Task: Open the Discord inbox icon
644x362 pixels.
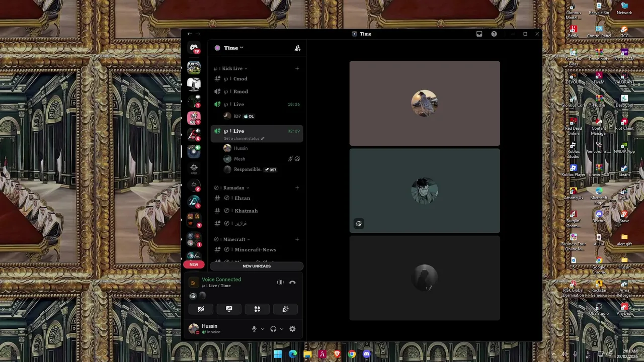Action: pos(479,34)
